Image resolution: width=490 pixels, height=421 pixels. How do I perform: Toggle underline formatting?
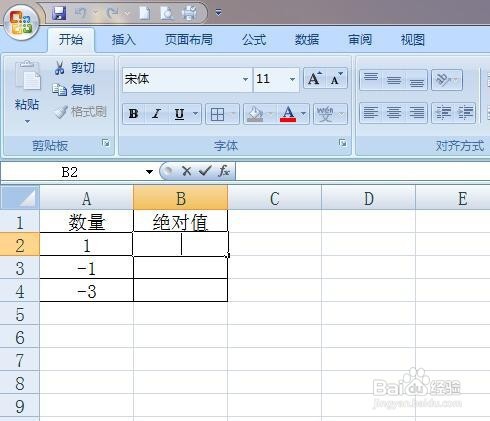179,114
